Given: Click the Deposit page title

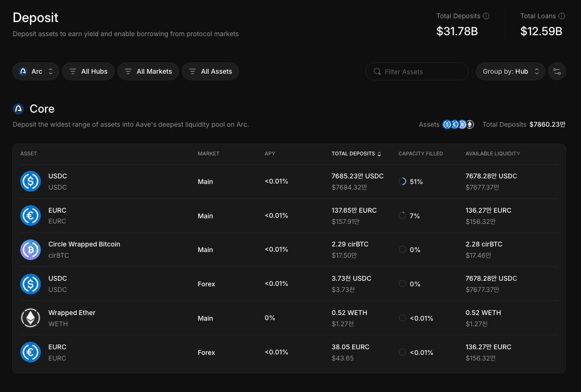Looking at the screenshot, I should click(36, 17).
